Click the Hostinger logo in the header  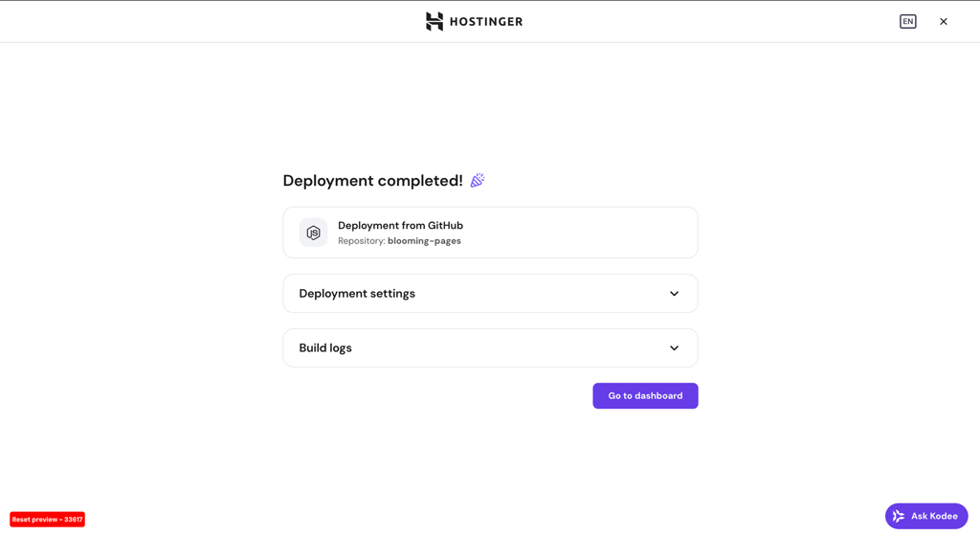[474, 21]
